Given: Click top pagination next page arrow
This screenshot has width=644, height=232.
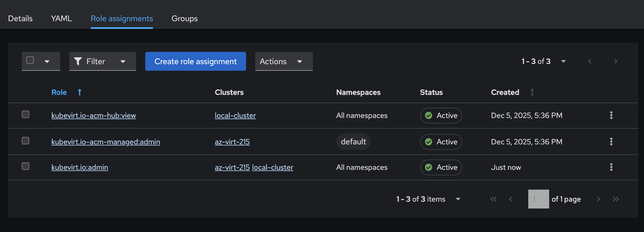Looking at the screenshot, I should (616, 61).
